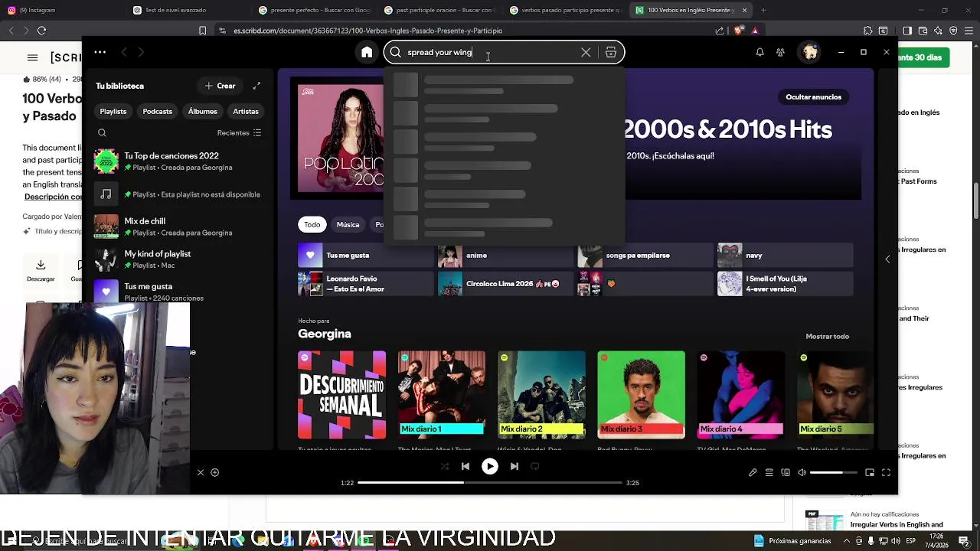Open connect to a device icon
This screenshot has height=551, width=980.
(x=786, y=473)
